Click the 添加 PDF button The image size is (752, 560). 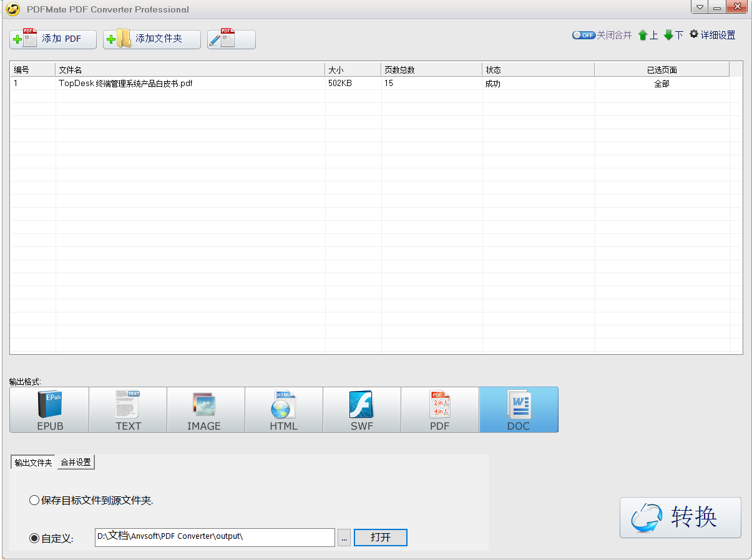(53, 39)
